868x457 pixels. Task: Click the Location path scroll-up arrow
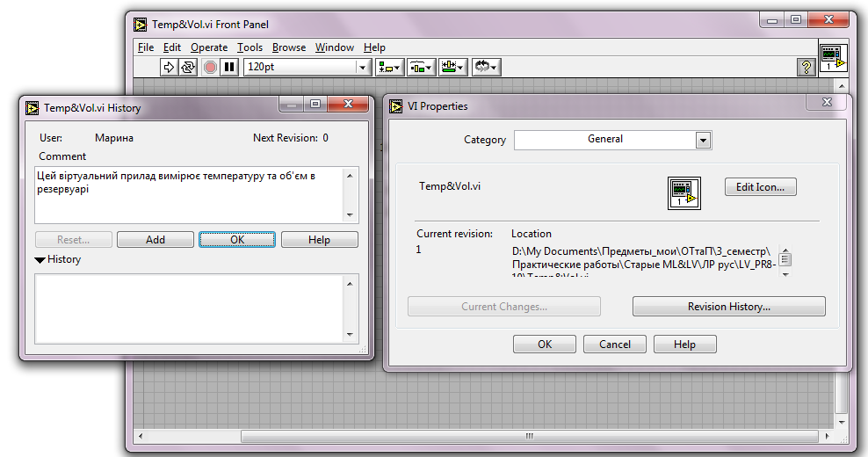[x=785, y=250]
